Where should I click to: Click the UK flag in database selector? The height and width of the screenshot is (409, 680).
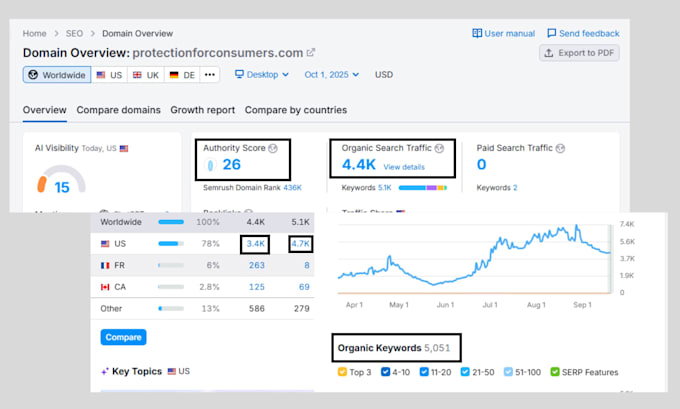pos(137,75)
